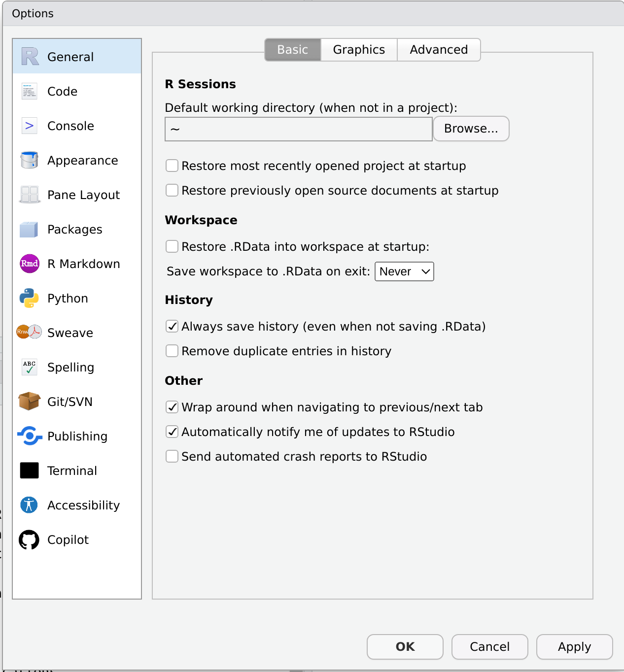Click the default working directory input field
Viewport: 624px width, 672px height.
click(298, 129)
